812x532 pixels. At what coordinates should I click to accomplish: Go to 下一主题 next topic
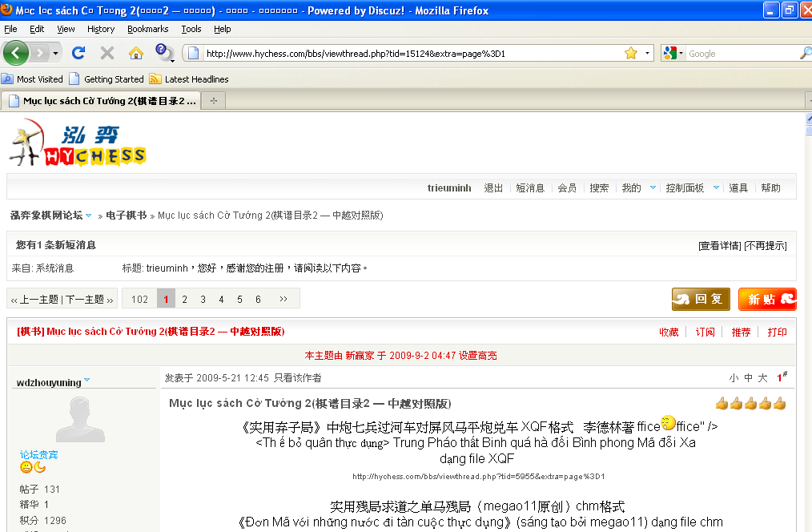(85, 300)
